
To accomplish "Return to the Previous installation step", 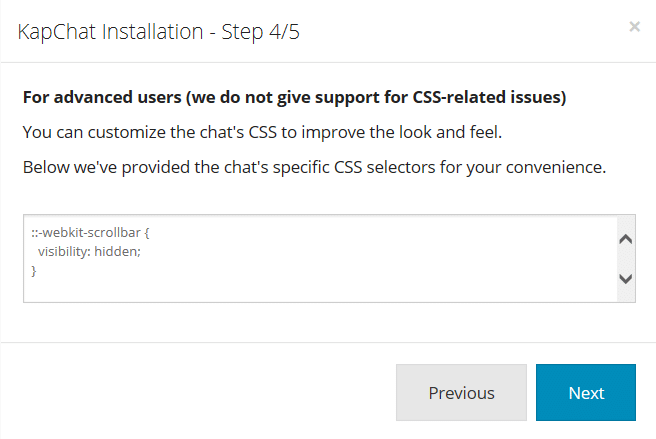I will (461, 392).
